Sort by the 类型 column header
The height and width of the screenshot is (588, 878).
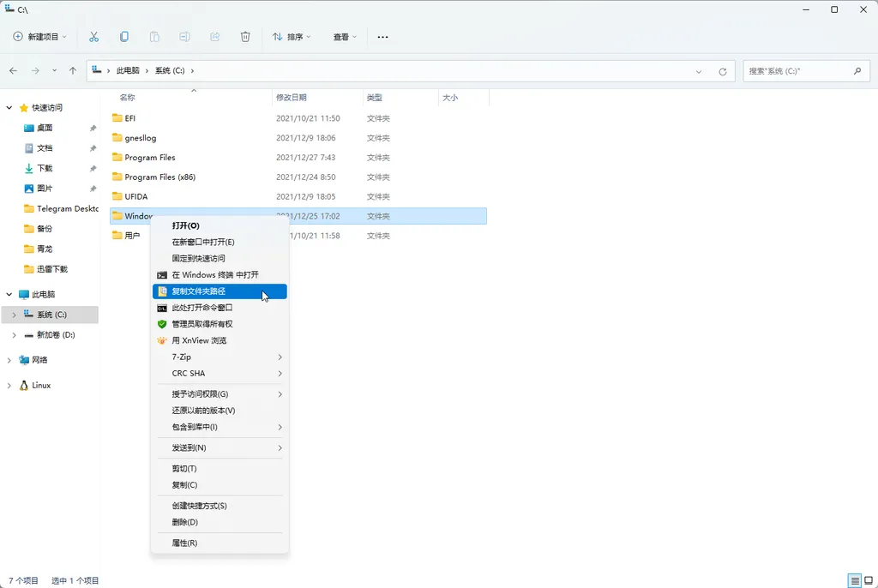click(375, 98)
